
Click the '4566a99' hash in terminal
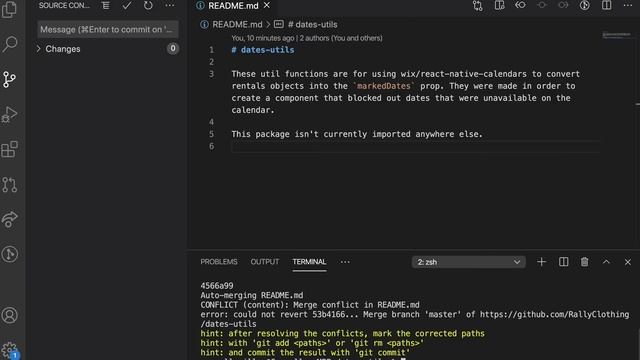217,286
